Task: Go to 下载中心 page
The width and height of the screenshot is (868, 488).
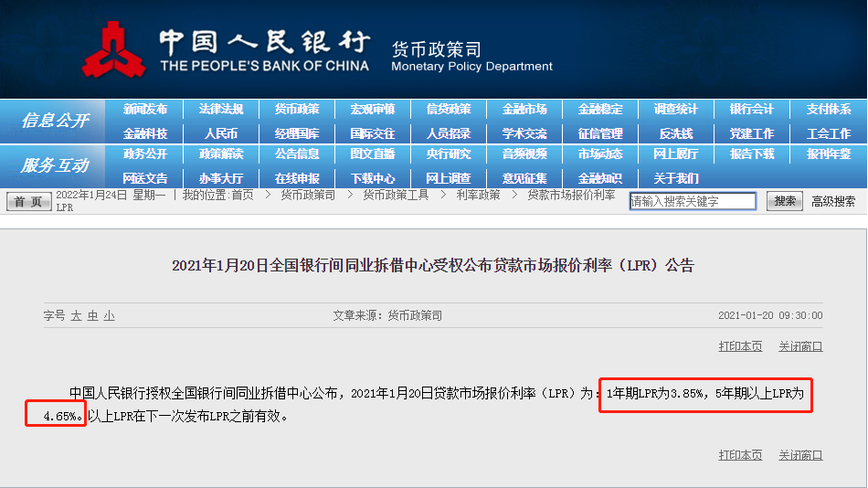Action: (x=373, y=178)
